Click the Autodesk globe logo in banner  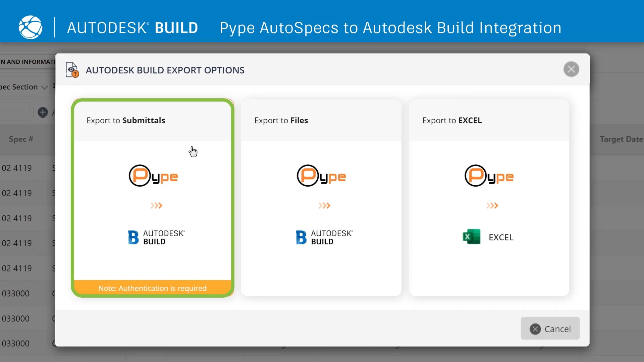[31, 27]
